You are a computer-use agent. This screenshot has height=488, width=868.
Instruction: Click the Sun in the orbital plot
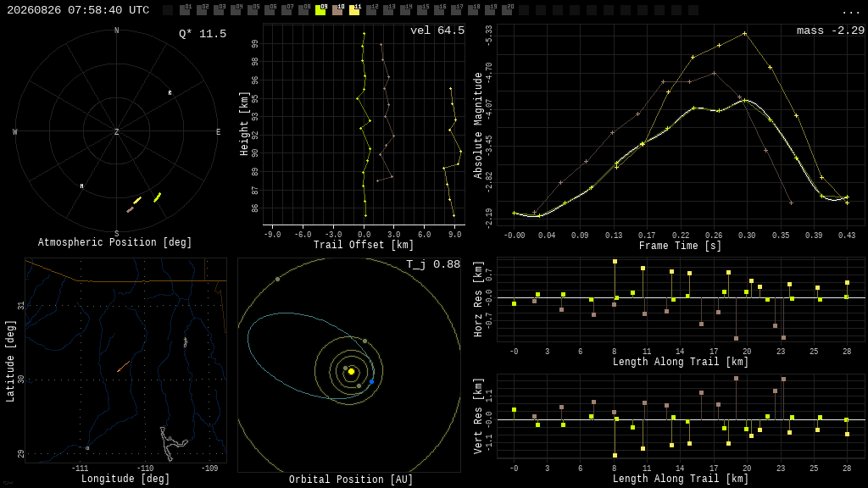click(351, 372)
